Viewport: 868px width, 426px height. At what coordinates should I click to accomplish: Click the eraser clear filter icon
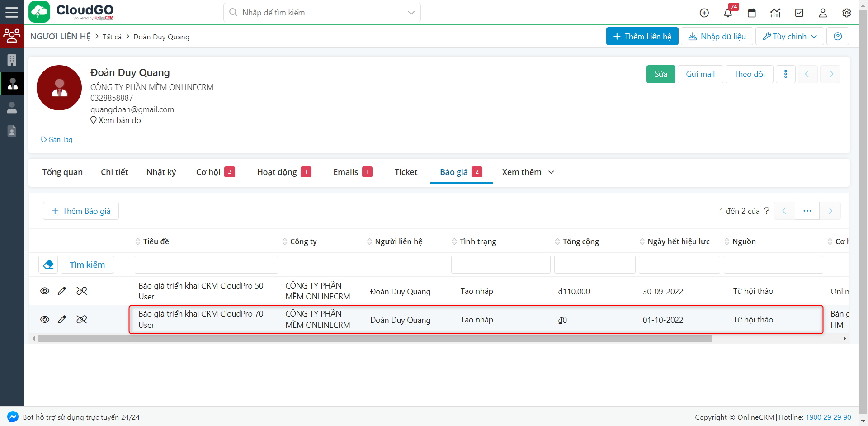click(x=48, y=265)
